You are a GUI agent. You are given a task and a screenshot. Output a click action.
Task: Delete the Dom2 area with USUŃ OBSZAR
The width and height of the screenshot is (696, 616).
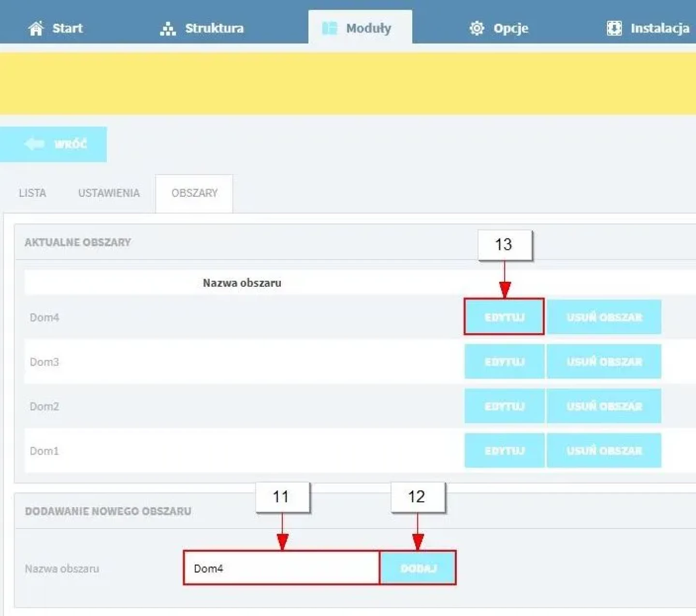pos(604,406)
